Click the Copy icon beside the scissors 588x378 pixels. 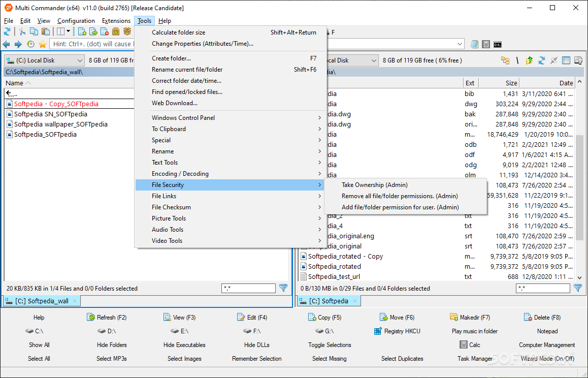[x=34, y=31]
